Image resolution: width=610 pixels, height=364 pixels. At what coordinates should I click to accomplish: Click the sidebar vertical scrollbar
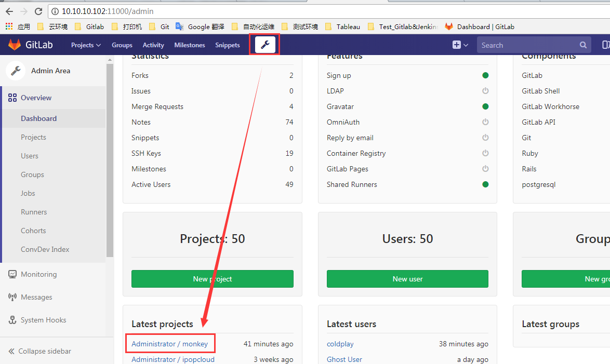coord(110,160)
